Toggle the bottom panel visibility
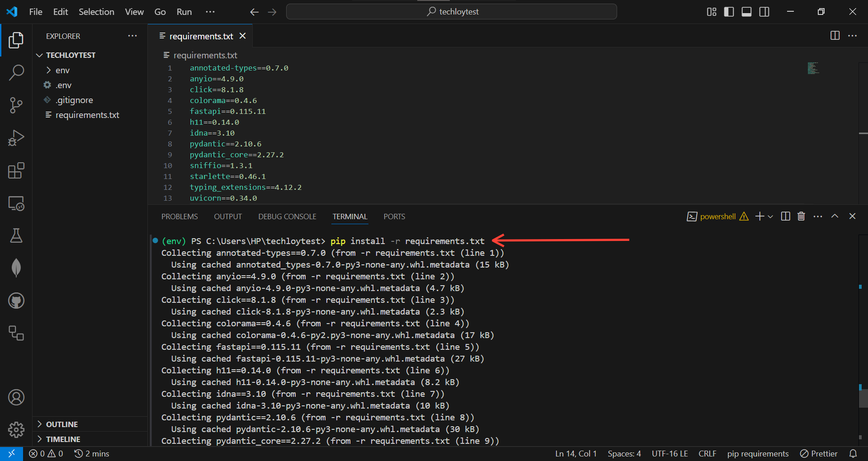Viewport: 868px width, 461px height. [746, 12]
